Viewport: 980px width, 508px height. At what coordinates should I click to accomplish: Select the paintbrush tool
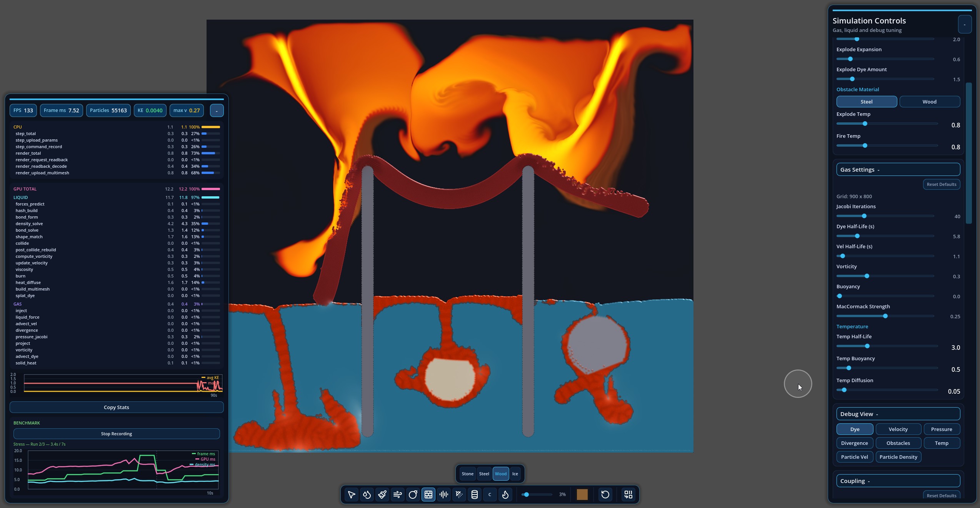click(382, 495)
